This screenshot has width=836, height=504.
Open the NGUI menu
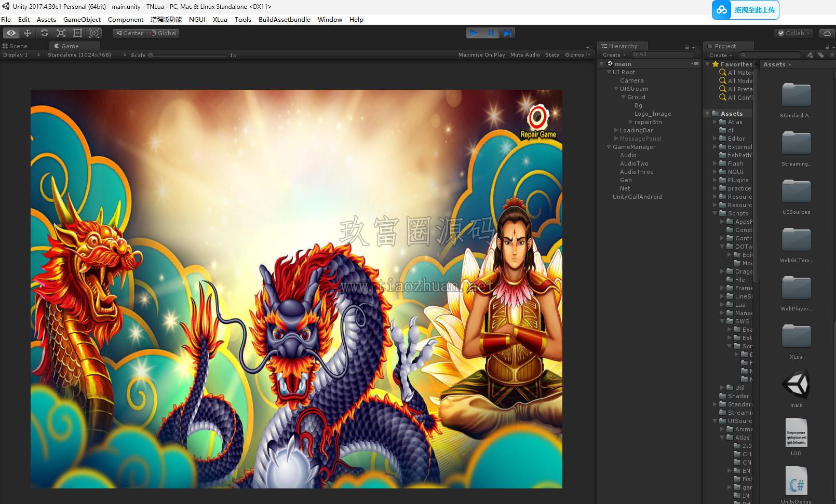197,19
